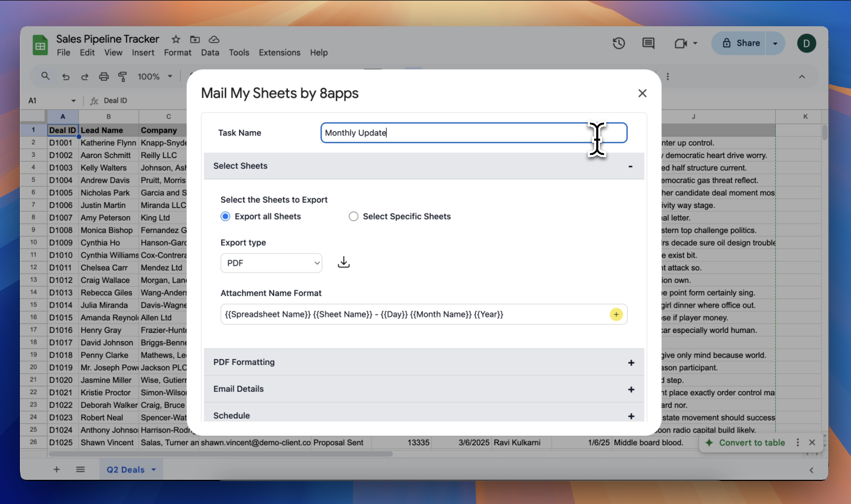Close the Mail My Sheets dialog

click(642, 93)
